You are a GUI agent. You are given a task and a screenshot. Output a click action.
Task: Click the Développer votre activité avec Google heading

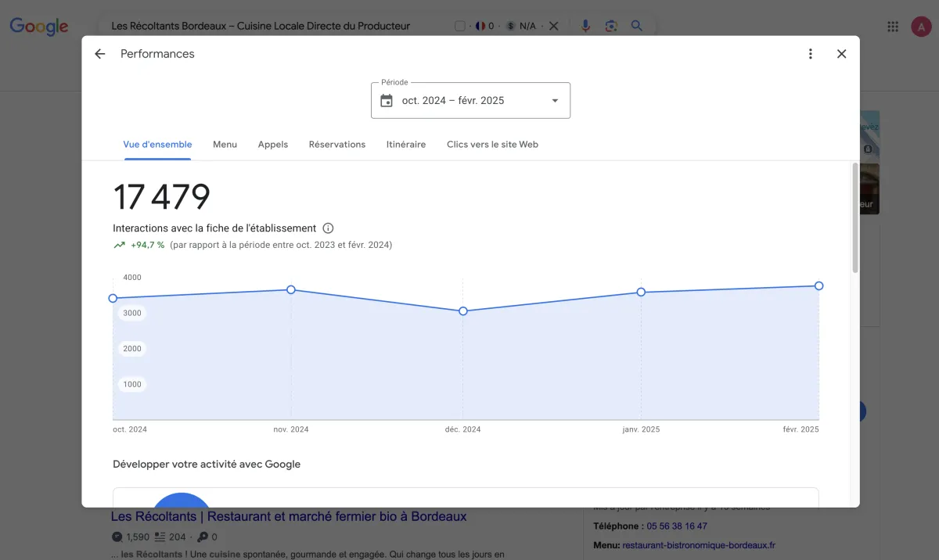[207, 464]
